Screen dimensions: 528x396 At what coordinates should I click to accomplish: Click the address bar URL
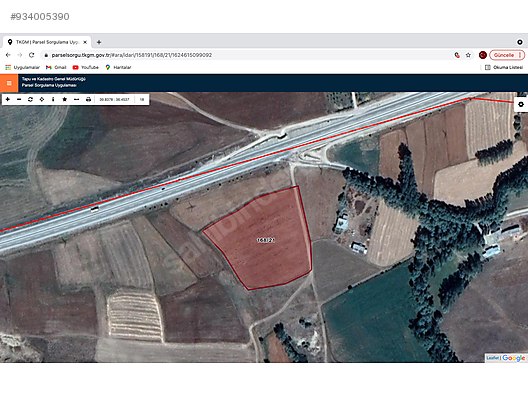click(x=132, y=55)
